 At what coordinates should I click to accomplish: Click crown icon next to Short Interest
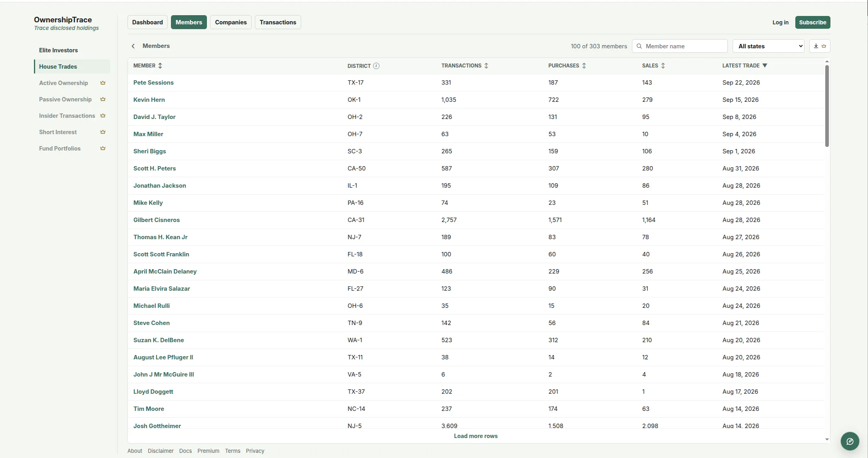[x=103, y=132]
